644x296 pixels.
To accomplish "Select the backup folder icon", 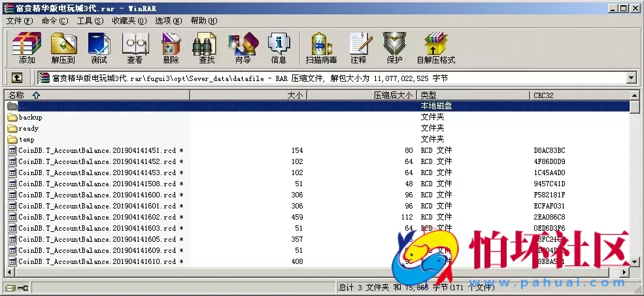I will 12,117.
